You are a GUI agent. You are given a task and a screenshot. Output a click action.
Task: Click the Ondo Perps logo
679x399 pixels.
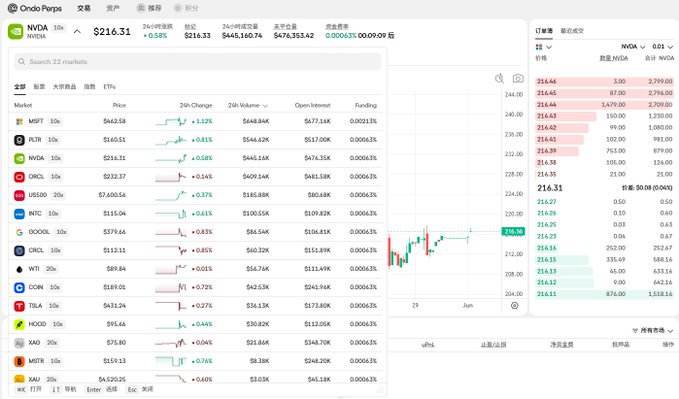35,8
